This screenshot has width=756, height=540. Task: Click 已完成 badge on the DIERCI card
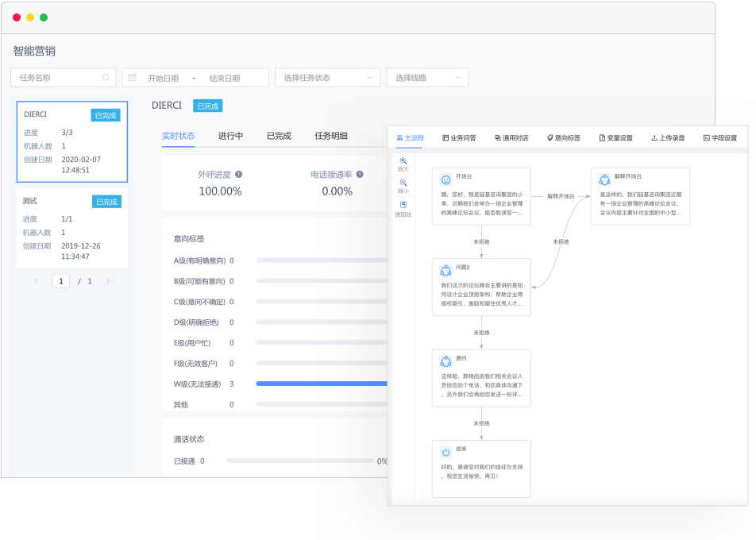coord(106,115)
